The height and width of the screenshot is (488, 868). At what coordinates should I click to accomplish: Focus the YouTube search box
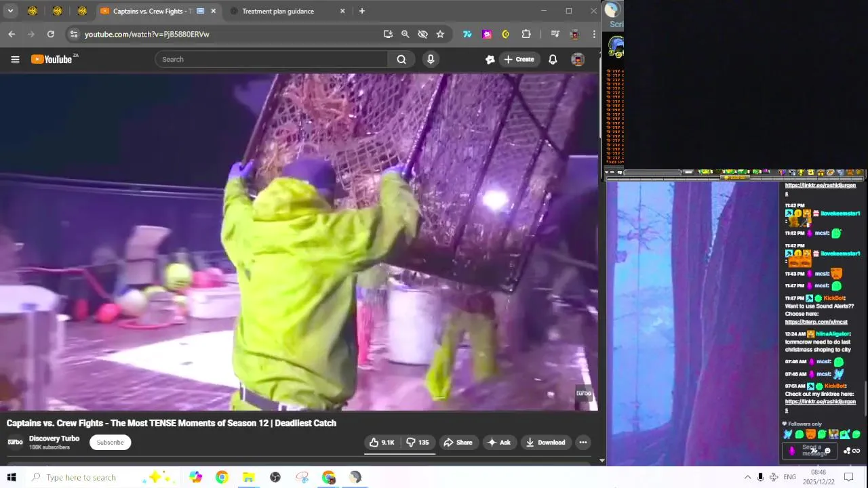pos(271,60)
